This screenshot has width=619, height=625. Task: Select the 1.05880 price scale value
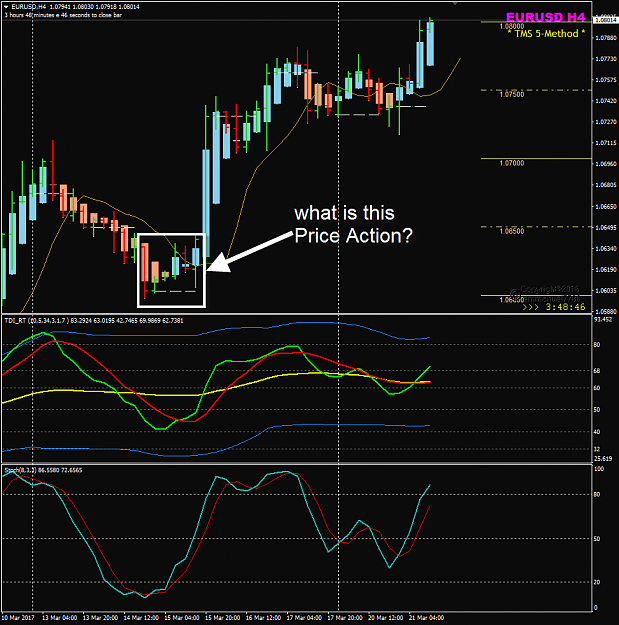(x=606, y=311)
